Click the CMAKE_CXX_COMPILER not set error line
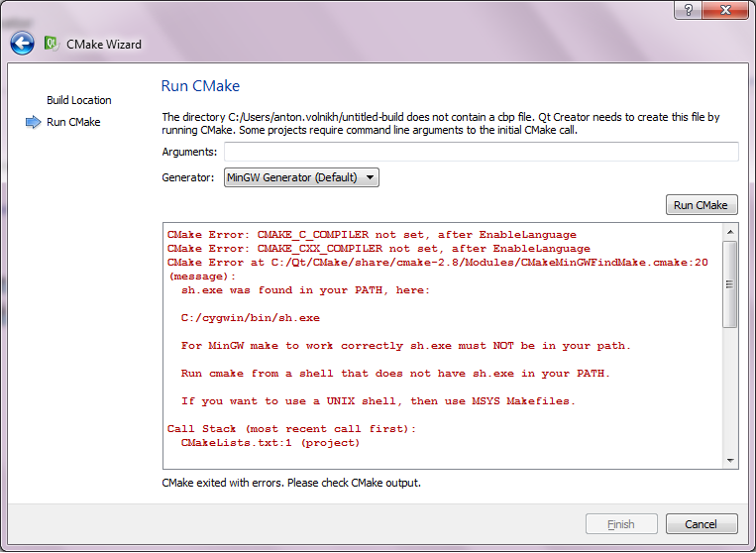The height and width of the screenshot is (553, 756). point(378,249)
